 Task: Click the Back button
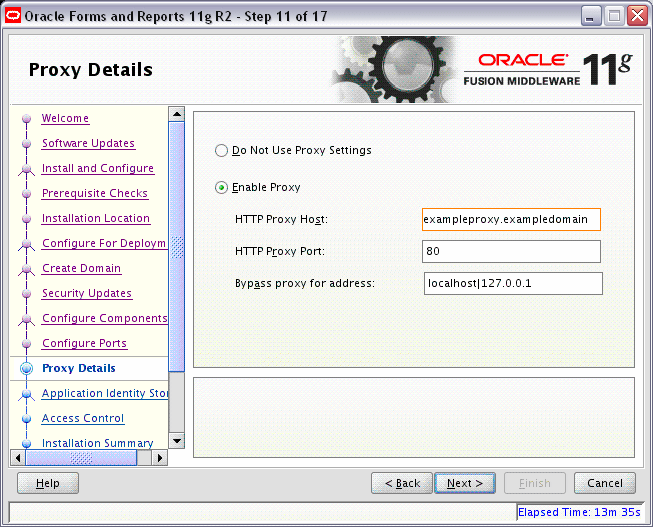pyautogui.click(x=402, y=483)
